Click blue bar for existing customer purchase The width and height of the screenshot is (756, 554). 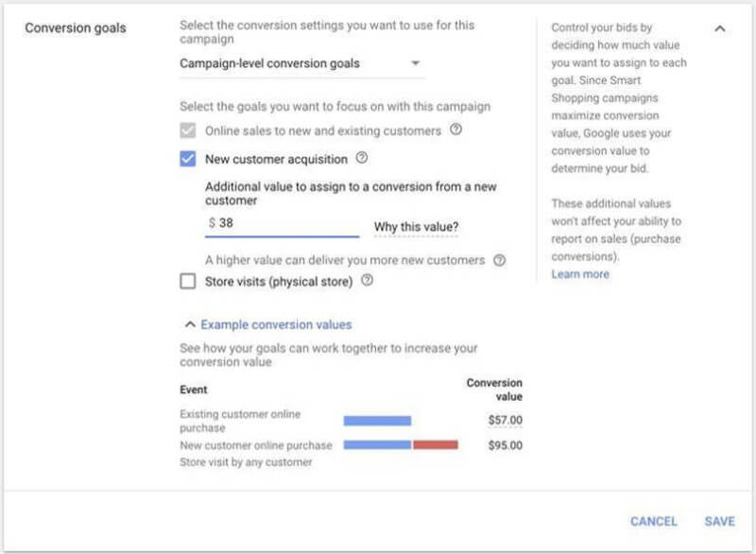(x=377, y=421)
